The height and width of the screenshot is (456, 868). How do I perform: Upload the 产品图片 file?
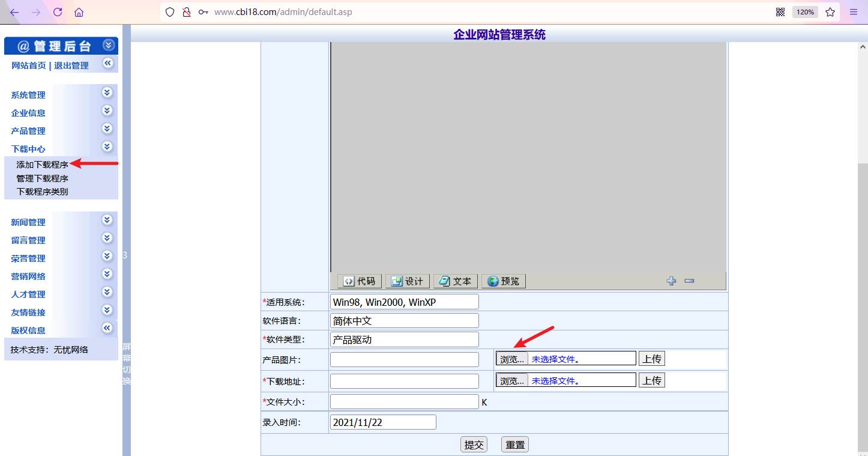click(x=652, y=359)
